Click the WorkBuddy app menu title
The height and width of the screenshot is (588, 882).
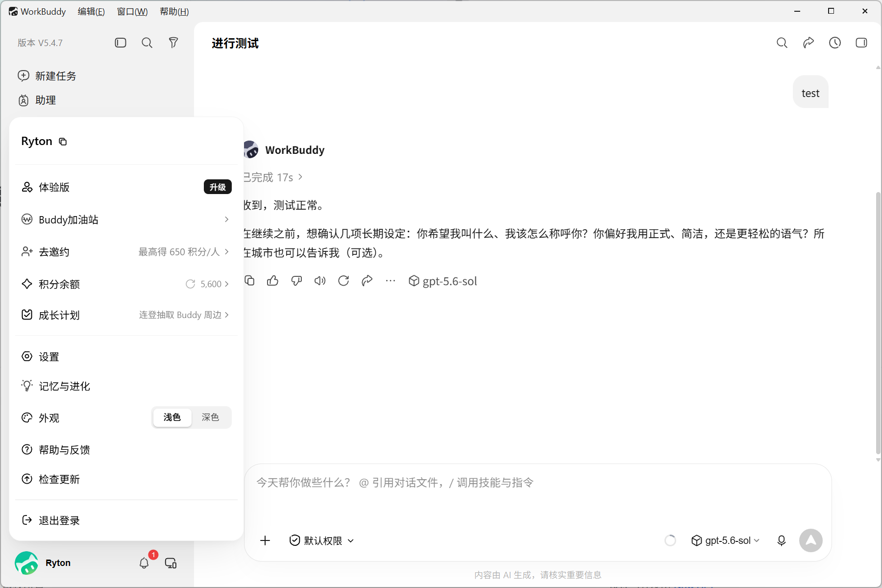point(37,11)
